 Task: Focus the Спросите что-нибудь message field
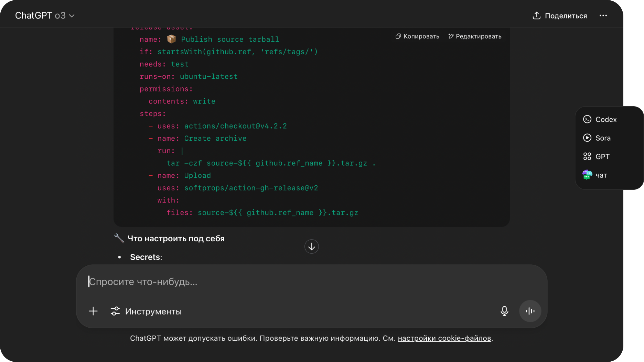[310, 282]
